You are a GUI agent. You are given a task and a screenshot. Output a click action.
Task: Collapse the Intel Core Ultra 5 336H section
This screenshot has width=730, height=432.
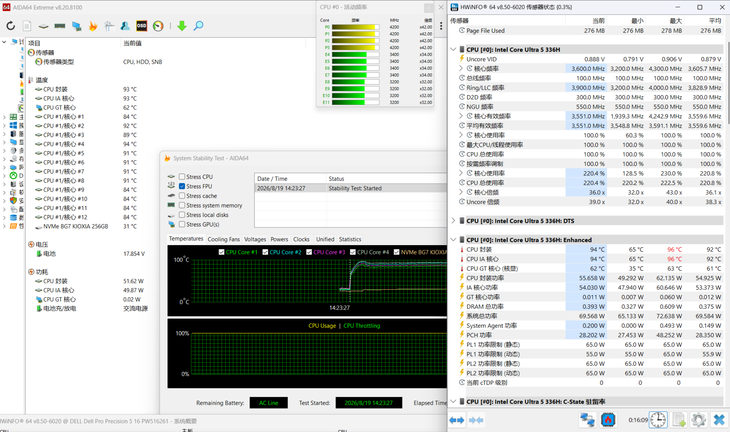[x=453, y=49]
